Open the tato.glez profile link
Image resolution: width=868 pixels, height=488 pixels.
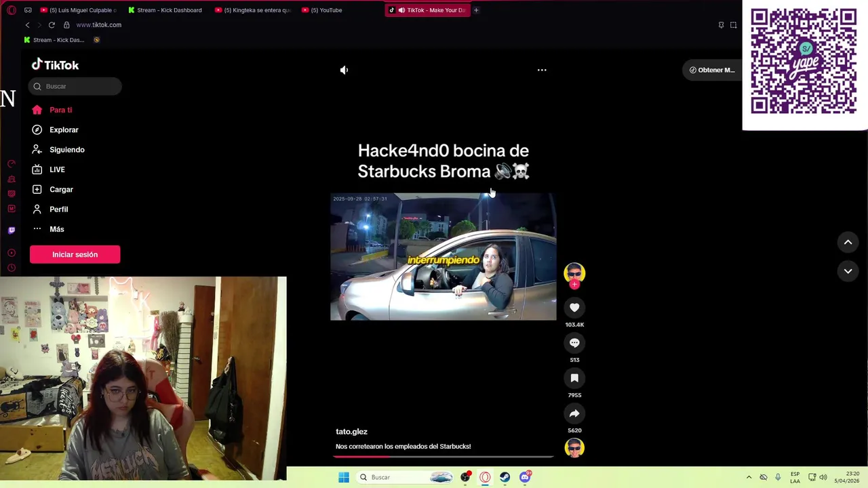point(351,432)
